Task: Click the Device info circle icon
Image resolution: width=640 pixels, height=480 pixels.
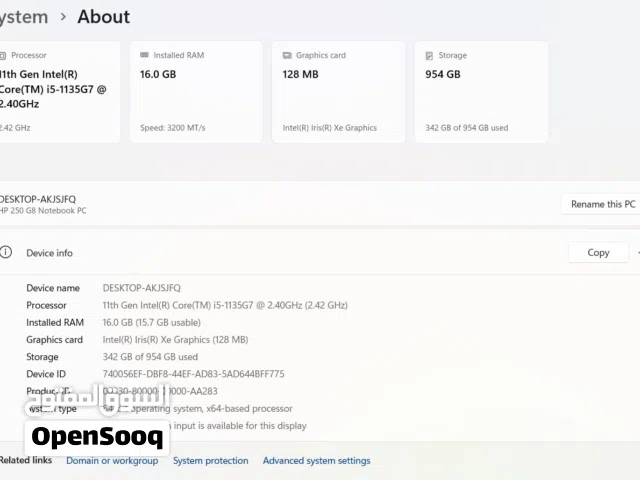Action: pyautogui.click(x=6, y=252)
